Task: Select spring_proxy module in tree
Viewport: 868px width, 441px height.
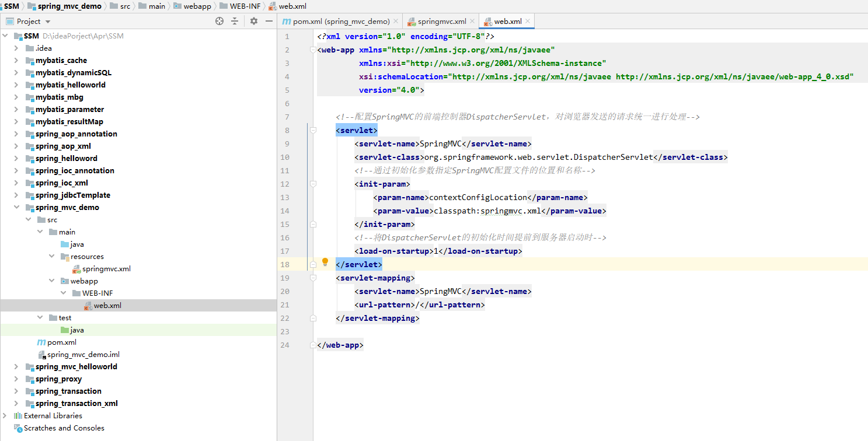Action: pos(58,379)
